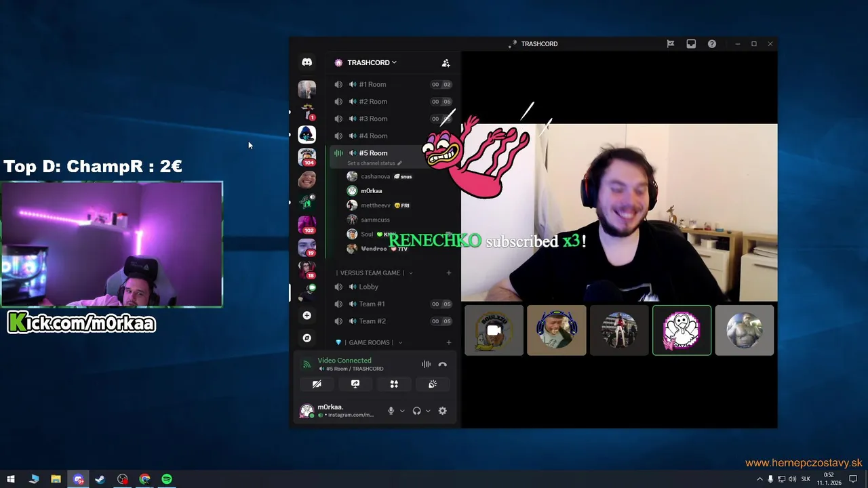Collapse the VERSUS TEAM GAME category
868x488 pixels.
[372, 273]
